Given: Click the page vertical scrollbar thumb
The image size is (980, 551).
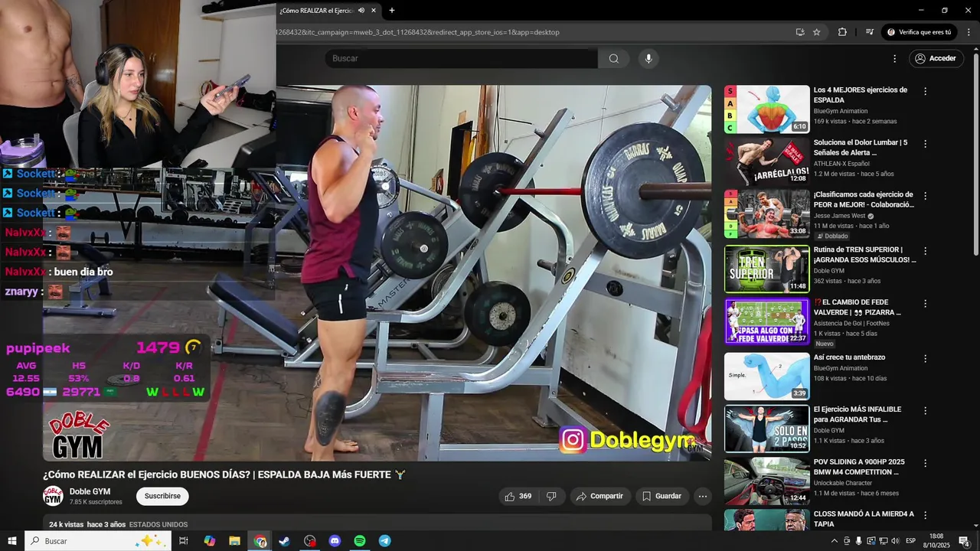Looking at the screenshot, I should click(975, 153).
